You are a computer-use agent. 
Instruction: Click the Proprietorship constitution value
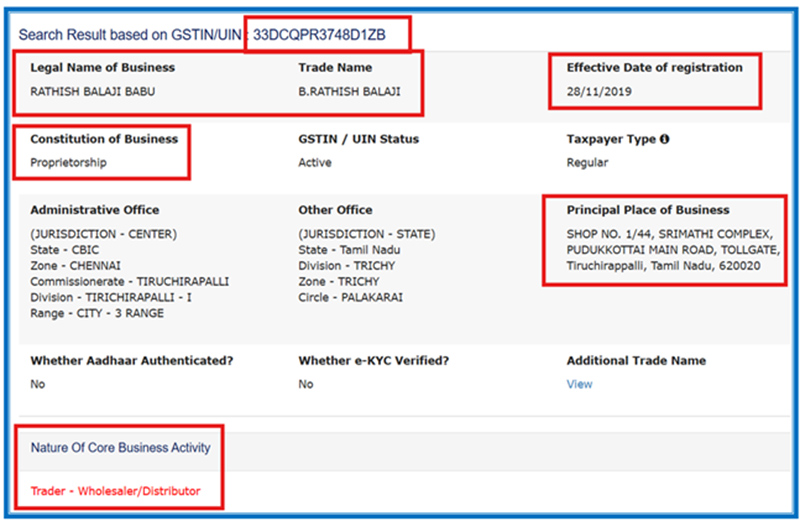(68, 162)
